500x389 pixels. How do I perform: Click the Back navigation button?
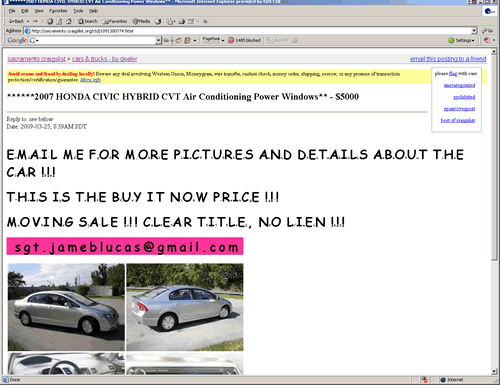[x=16, y=21]
